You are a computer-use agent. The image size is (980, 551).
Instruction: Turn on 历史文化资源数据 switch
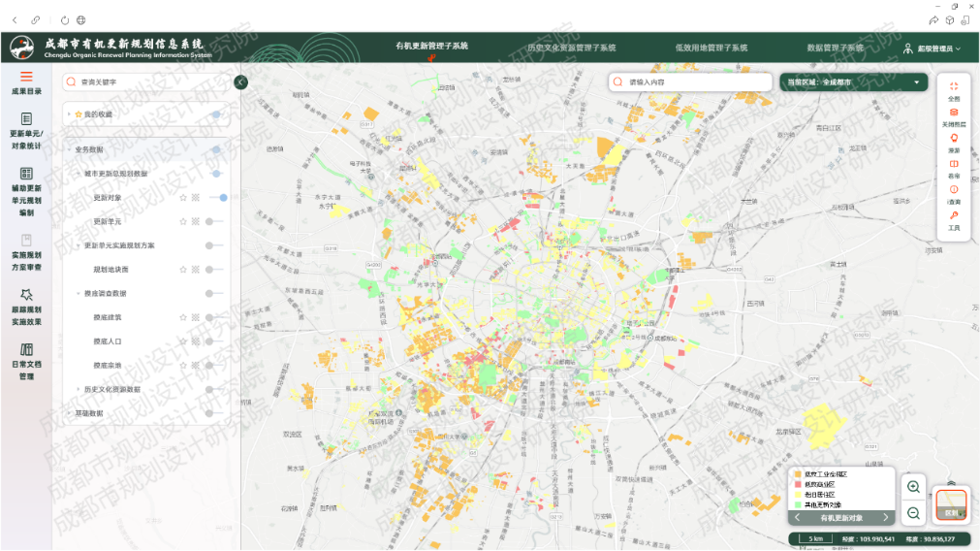pyautogui.click(x=214, y=390)
